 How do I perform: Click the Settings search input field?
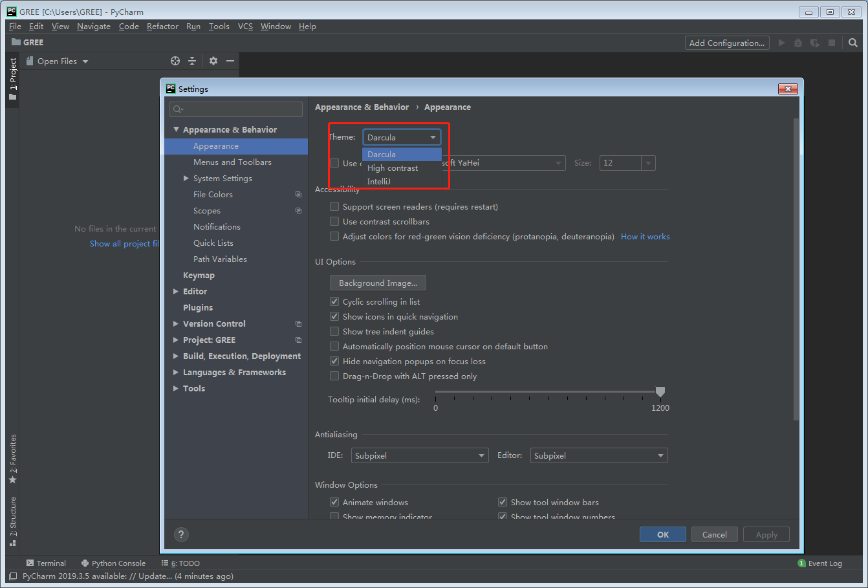[x=236, y=109]
